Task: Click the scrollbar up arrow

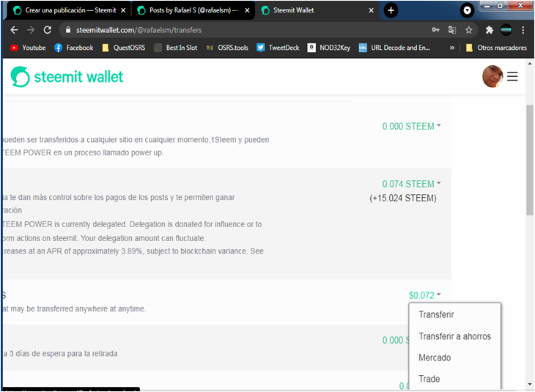Action: 529,64
